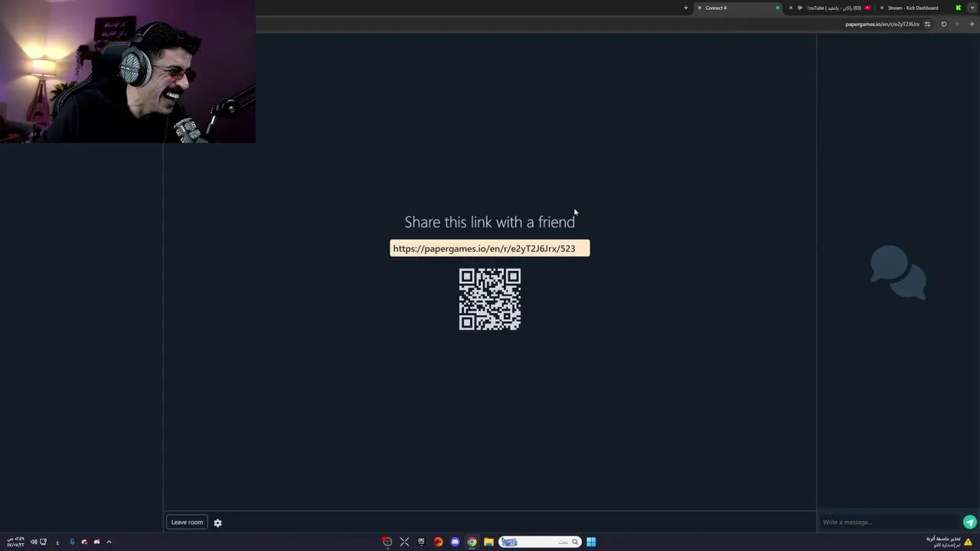Open site information tune icon in address bar
Screen dimensions: 980x551
[x=927, y=24]
